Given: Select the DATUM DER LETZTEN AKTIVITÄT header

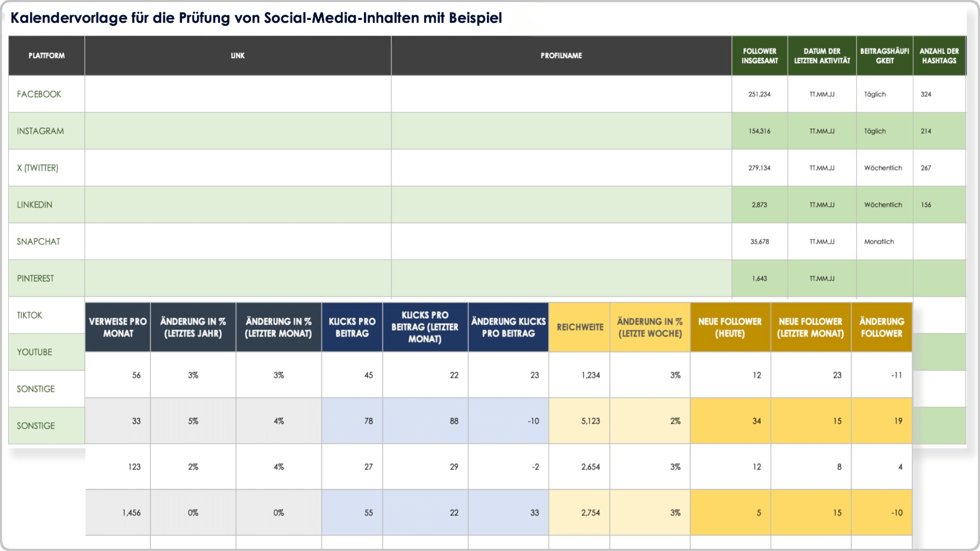Looking at the screenshot, I should (822, 56).
